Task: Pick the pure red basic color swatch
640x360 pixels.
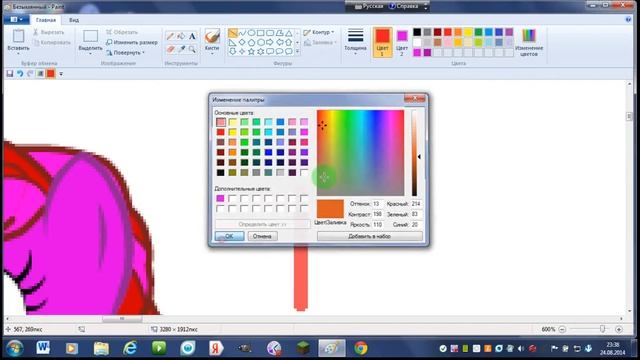Action: tap(220, 132)
